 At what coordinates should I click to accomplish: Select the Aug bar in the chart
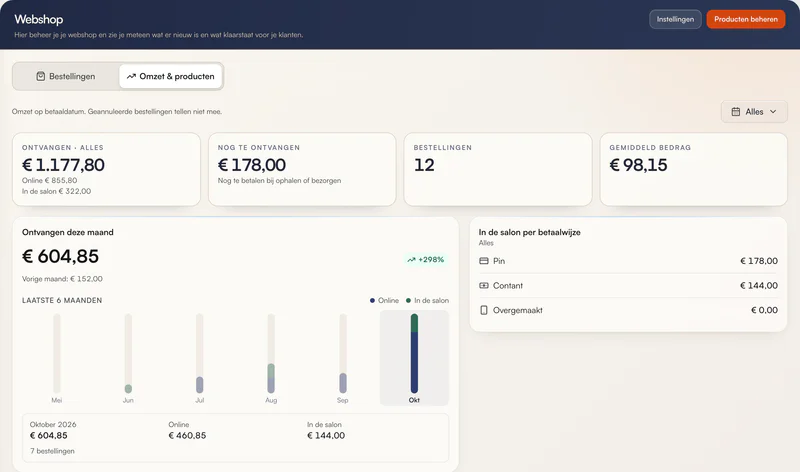(271, 353)
